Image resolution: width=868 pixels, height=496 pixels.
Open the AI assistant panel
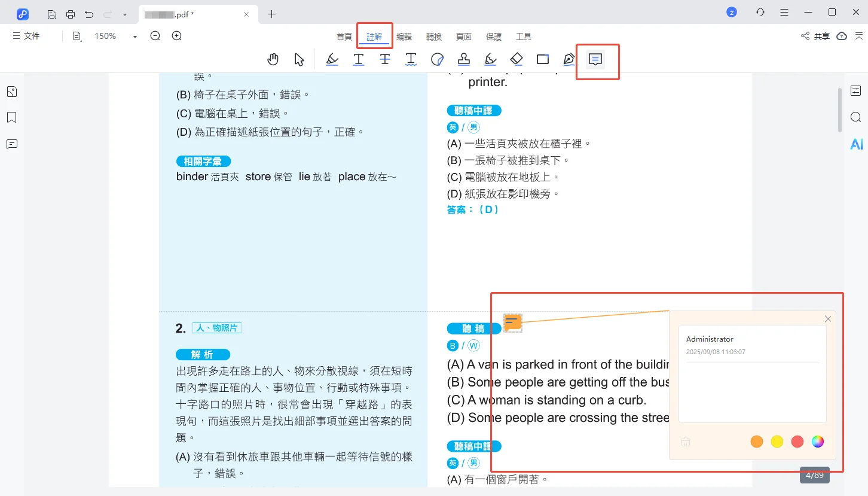point(855,144)
